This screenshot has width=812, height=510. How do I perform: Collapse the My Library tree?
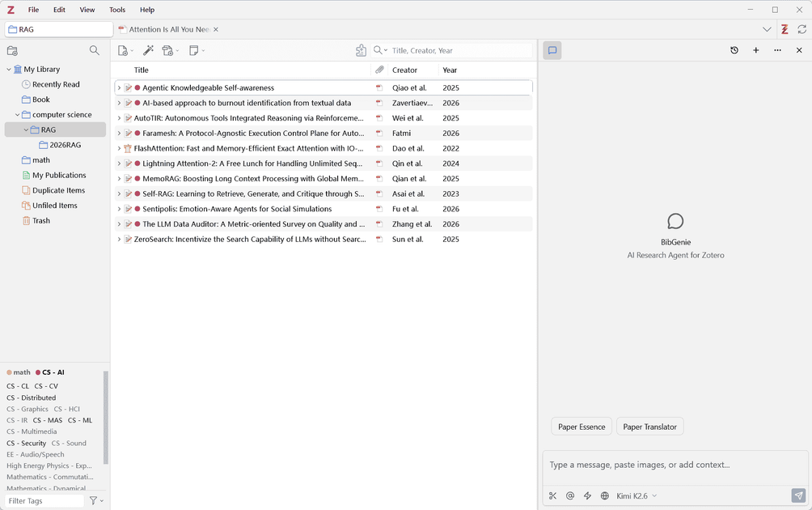9,70
